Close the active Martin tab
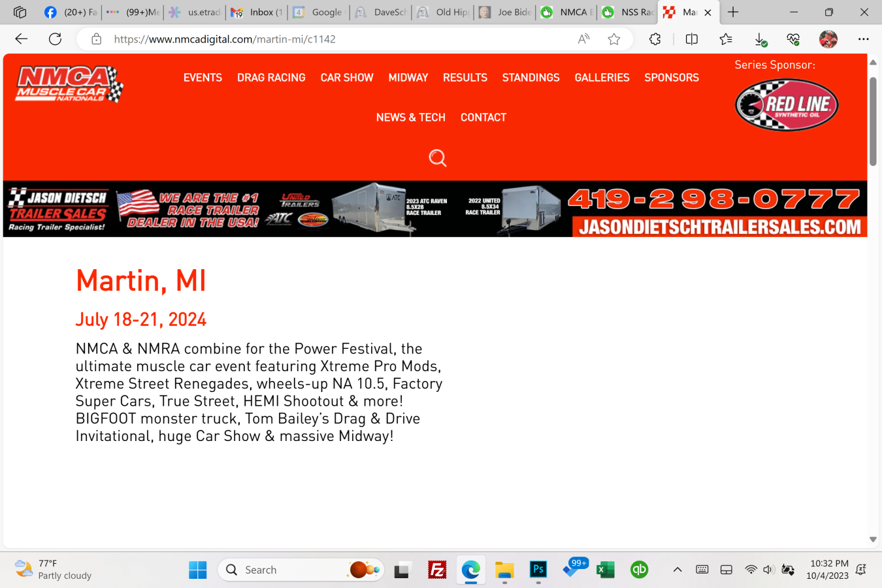Image resolution: width=882 pixels, height=588 pixels. pyautogui.click(x=708, y=12)
